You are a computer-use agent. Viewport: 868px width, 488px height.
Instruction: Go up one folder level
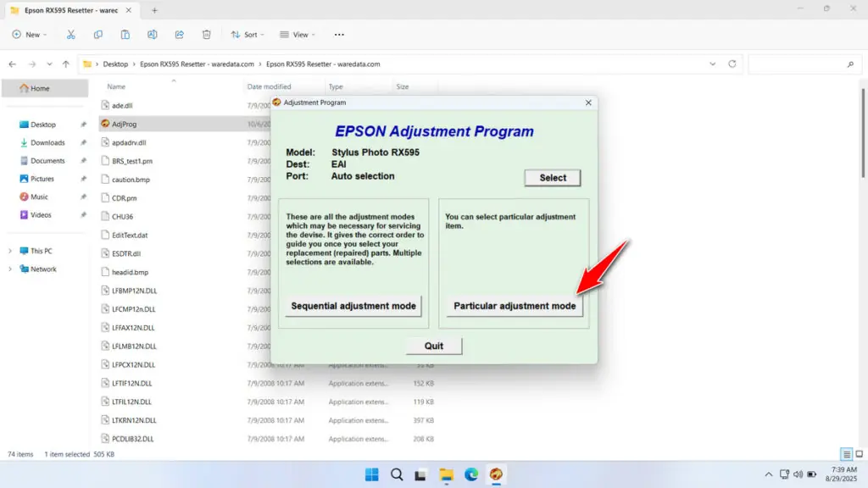(x=66, y=64)
